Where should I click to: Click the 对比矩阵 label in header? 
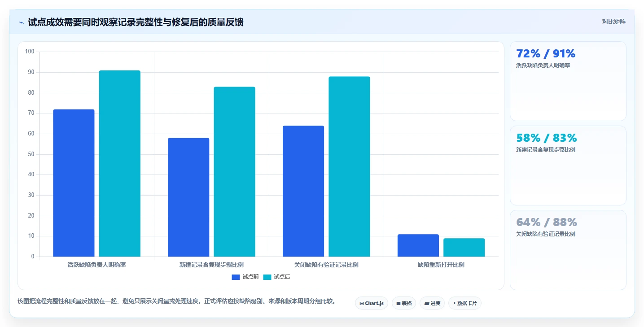pyautogui.click(x=613, y=22)
